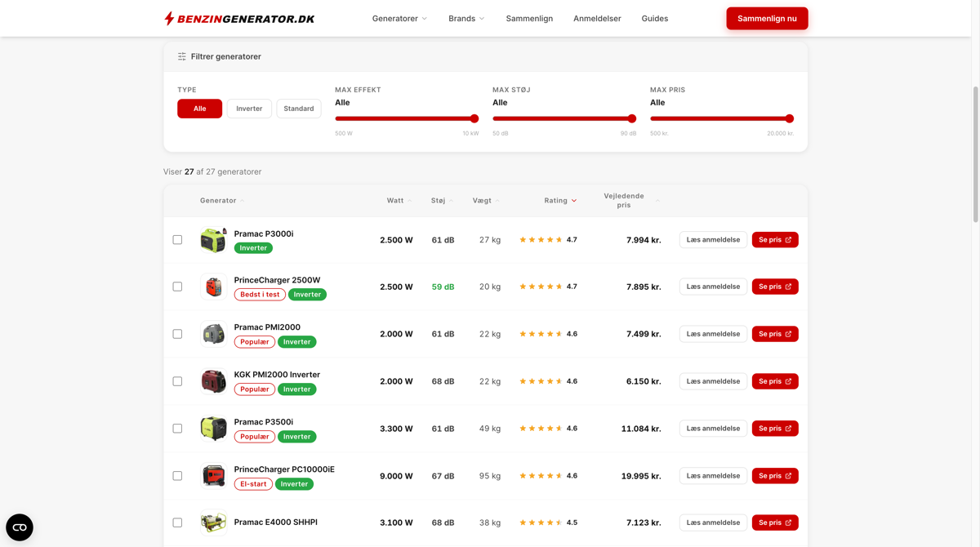Click the Max effekt slider handle
980x547 pixels.
click(x=474, y=119)
